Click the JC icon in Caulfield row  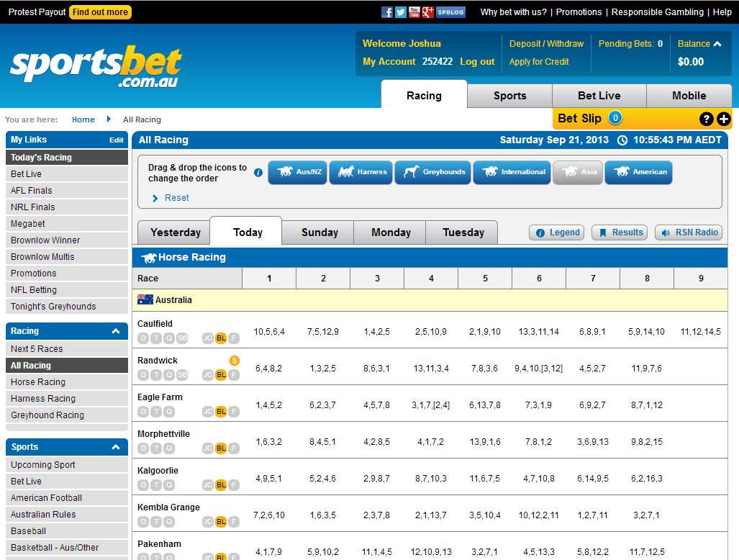208,338
